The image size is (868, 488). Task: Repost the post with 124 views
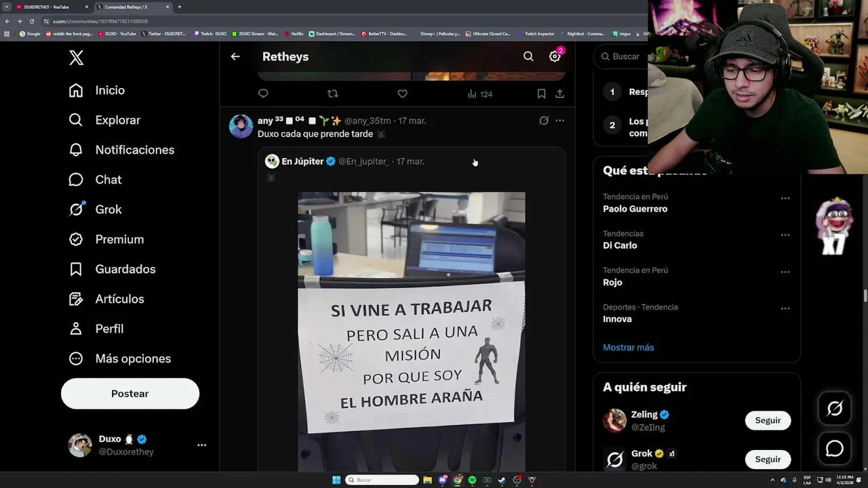click(333, 94)
